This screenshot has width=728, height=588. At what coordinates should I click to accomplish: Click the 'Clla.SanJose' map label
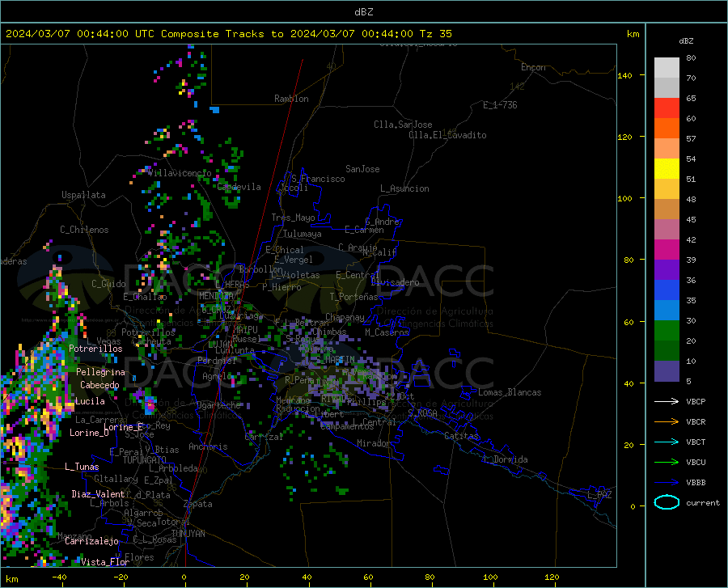click(x=403, y=125)
